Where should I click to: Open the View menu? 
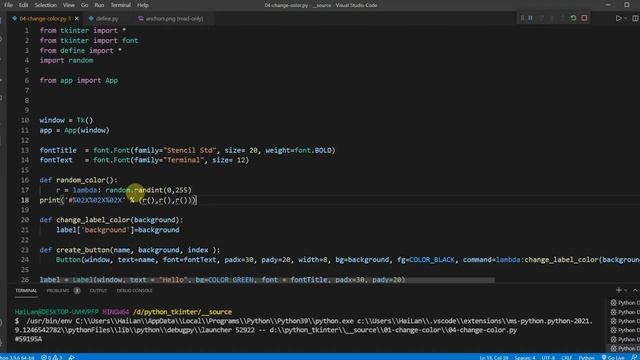(x=69, y=5)
